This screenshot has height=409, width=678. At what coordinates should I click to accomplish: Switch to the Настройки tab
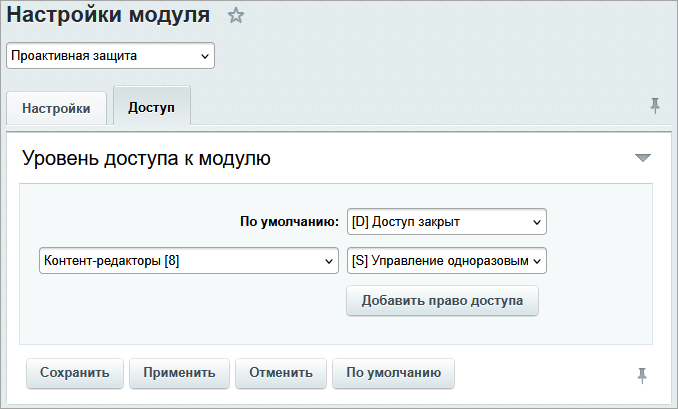coord(56,108)
